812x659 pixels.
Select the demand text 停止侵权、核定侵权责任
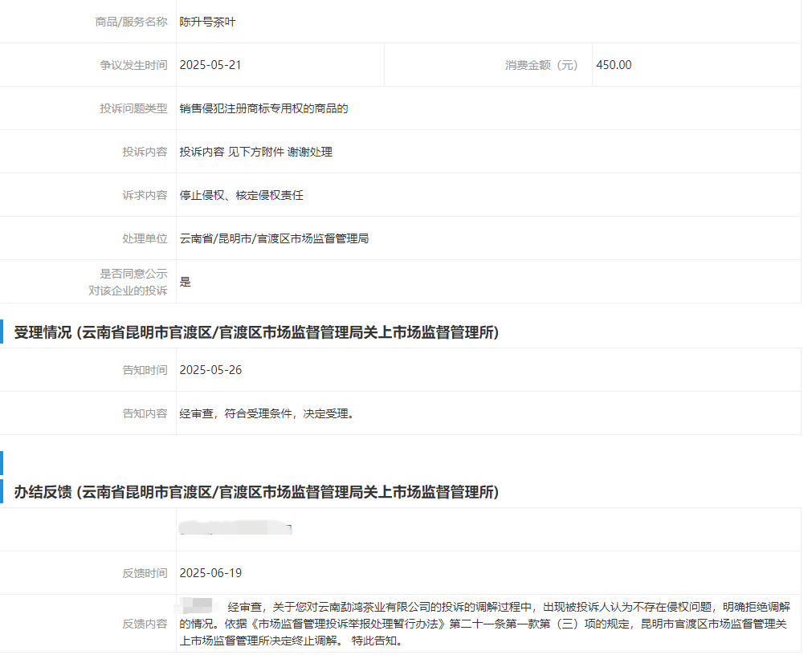(241, 195)
